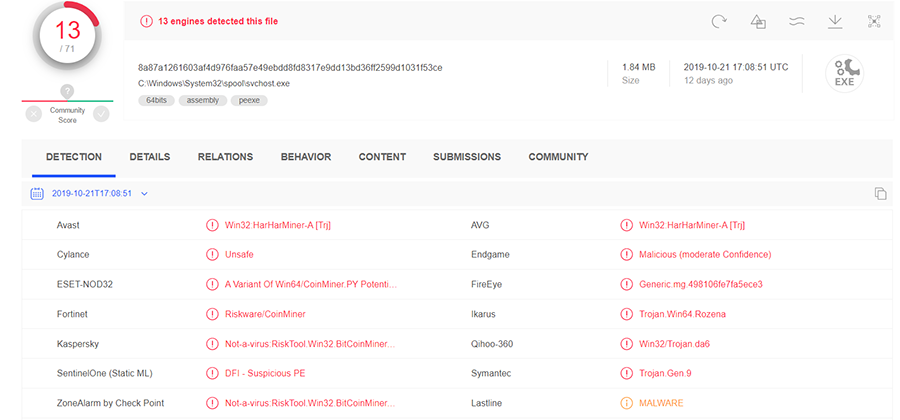
Task: Click the calendar icon beside scan date
Action: pyautogui.click(x=37, y=193)
